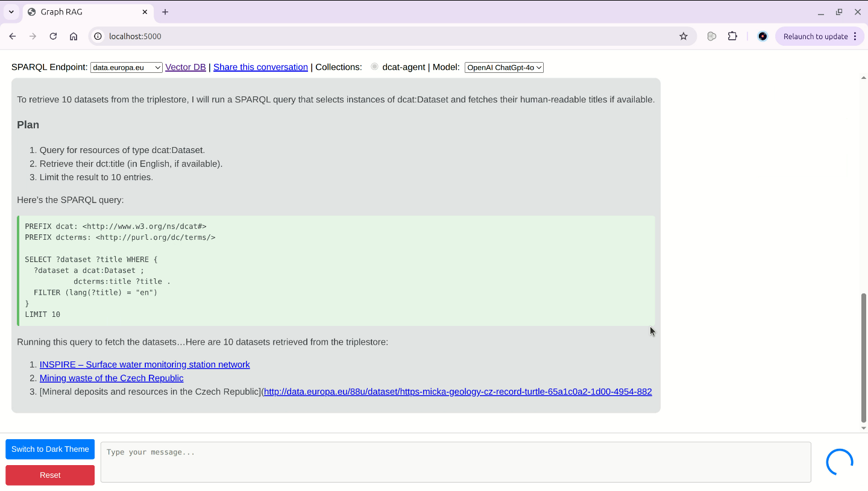The image size is (868, 491).
Task: Switch to Dark Theme
Action: 50,449
